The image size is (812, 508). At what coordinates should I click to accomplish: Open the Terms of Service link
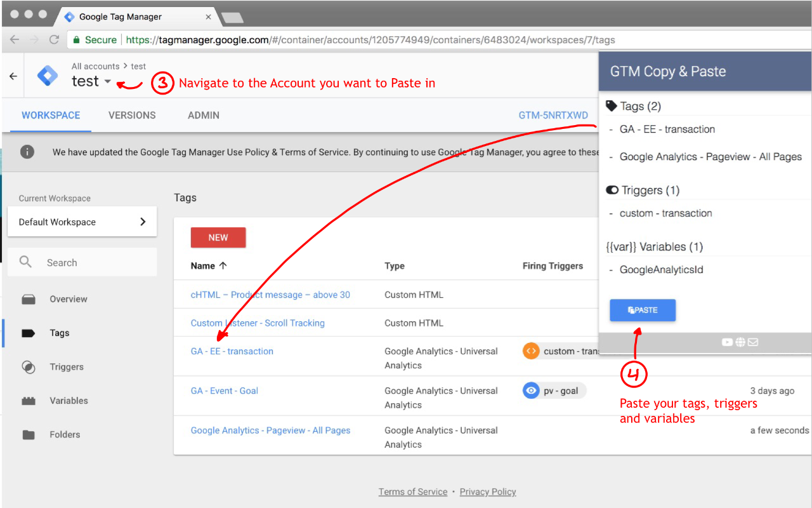click(413, 491)
